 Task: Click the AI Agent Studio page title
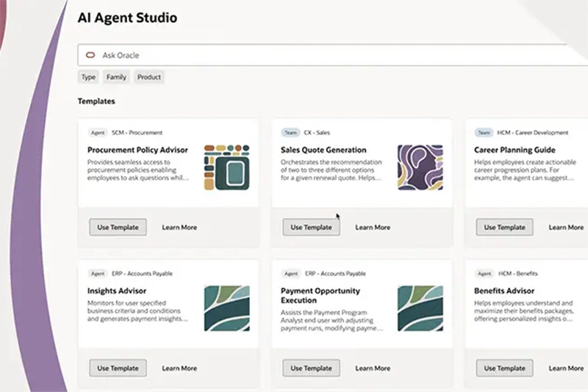point(127,18)
